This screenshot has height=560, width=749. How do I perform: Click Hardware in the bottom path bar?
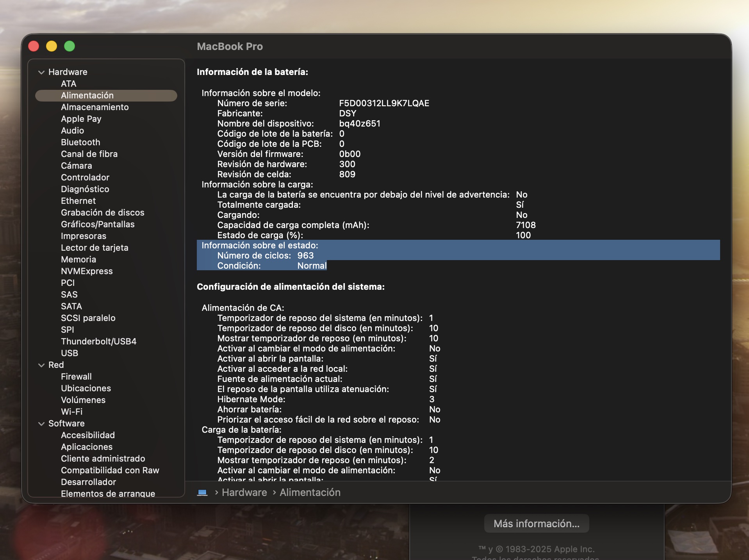pyautogui.click(x=244, y=492)
